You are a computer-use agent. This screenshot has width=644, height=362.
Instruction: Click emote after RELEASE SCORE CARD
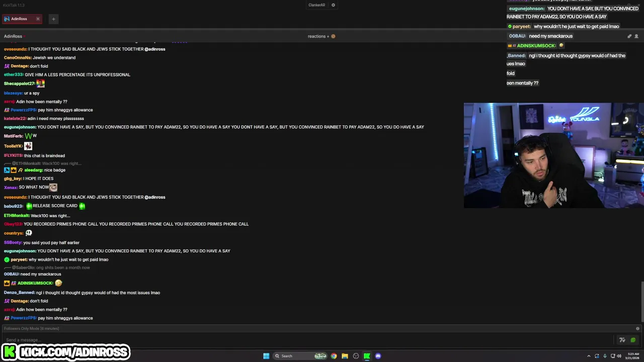click(82, 206)
